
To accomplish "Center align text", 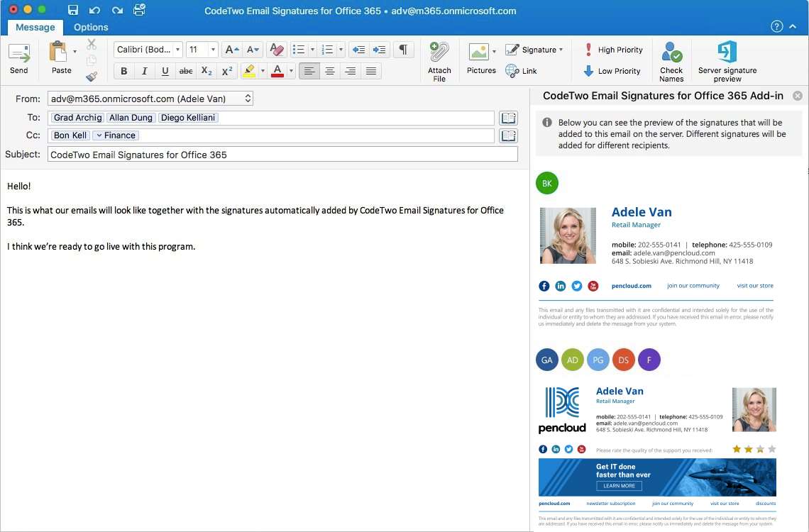I will click(330, 71).
